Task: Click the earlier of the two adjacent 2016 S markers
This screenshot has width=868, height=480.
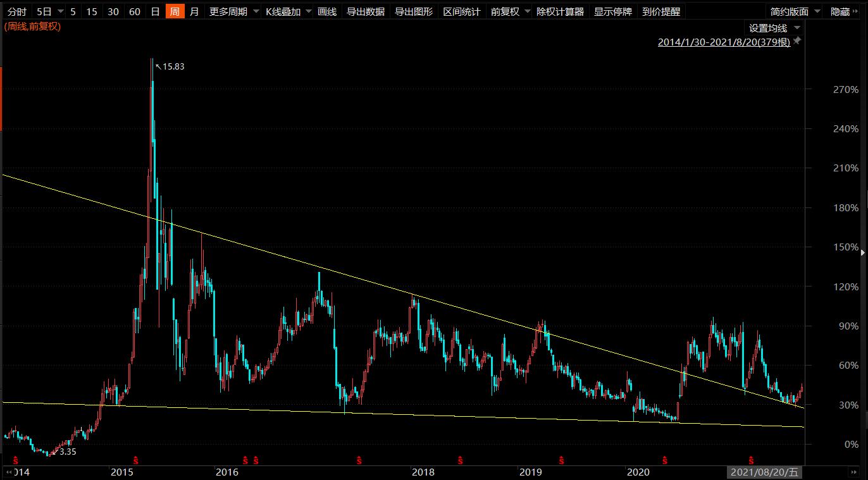Action: pos(245,459)
